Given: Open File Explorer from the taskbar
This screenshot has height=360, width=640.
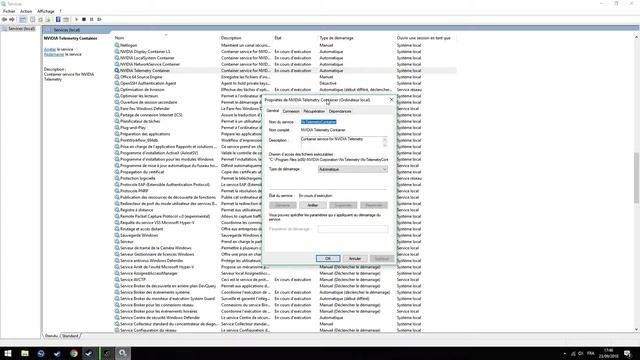Looking at the screenshot, I should tap(25, 353).
